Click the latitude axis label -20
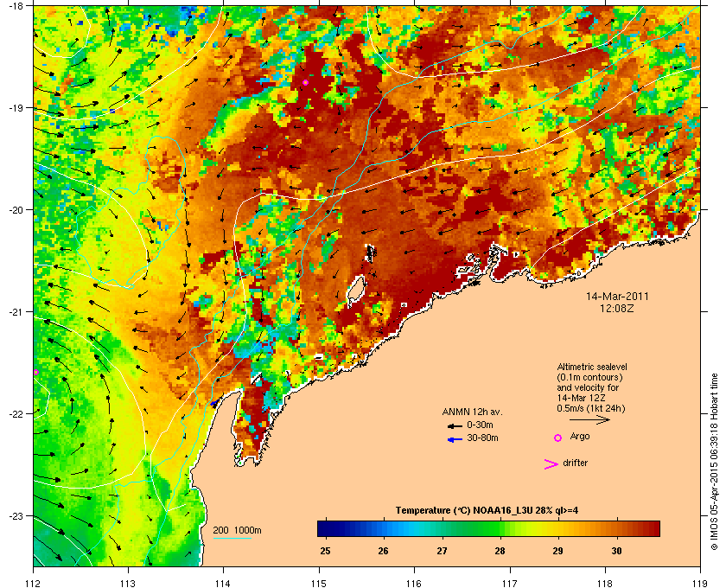 (16, 209)
